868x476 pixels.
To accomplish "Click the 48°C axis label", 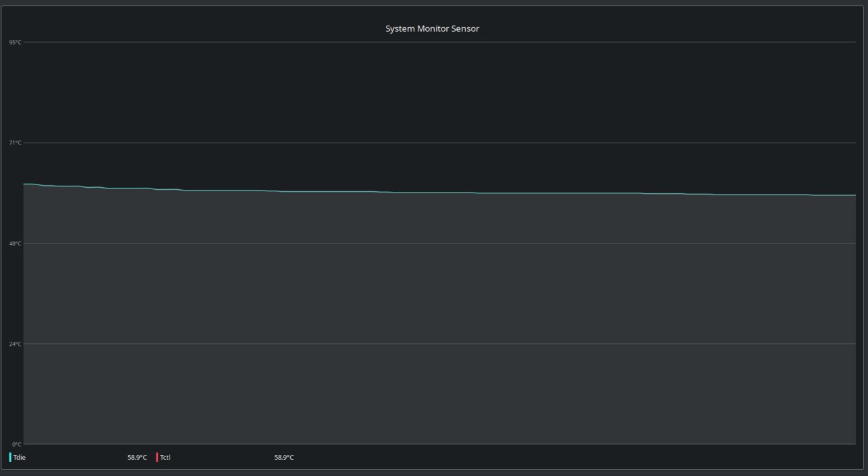I will click(x=15, y=243).
